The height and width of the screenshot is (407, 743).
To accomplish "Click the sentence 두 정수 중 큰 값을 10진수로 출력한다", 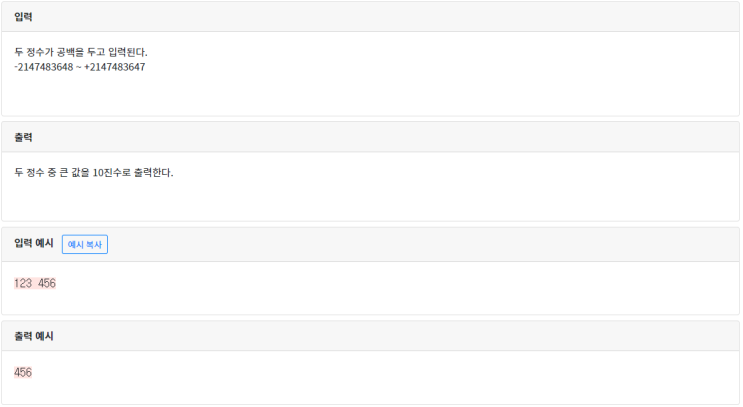I will (x=94, y=172).
